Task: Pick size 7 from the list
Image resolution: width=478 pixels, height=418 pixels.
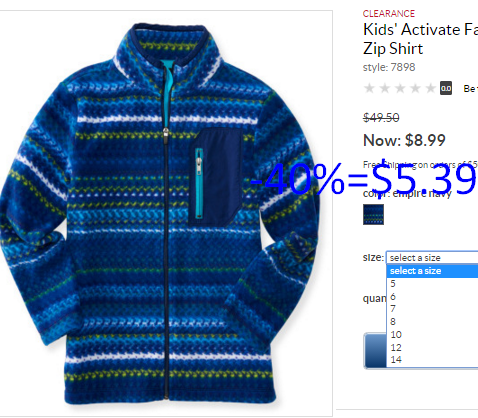Action: pyautogui.click(x=432, y=309)
